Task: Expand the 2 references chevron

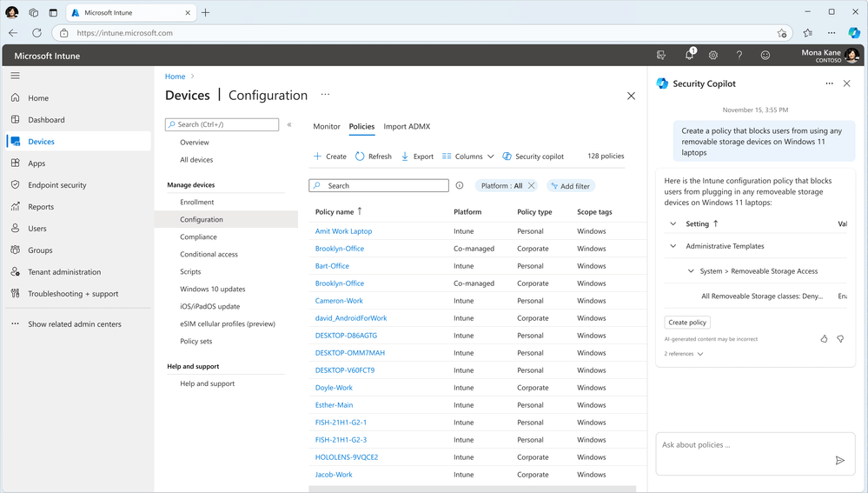Action: coord(700,354)
